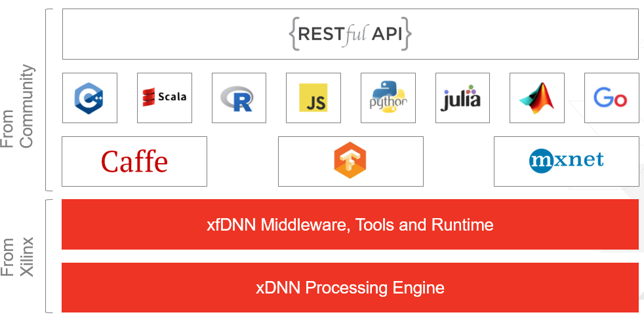The height and width of the screenshot is (321, 644).
Task: Click the mxnet framework logo
Action: click(567, 161)
